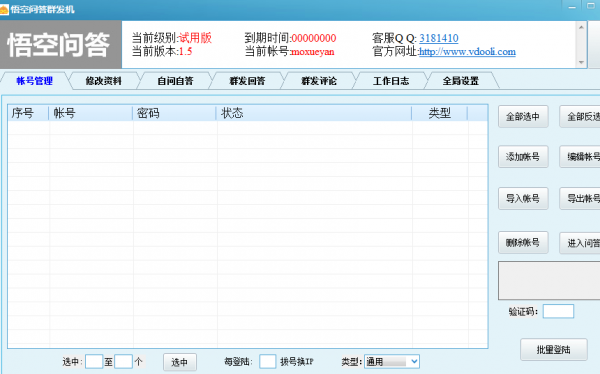This screenshot has width=600, height=374.
Task: Open official website link www.vdooli.com
Action: tap(467, 52)
